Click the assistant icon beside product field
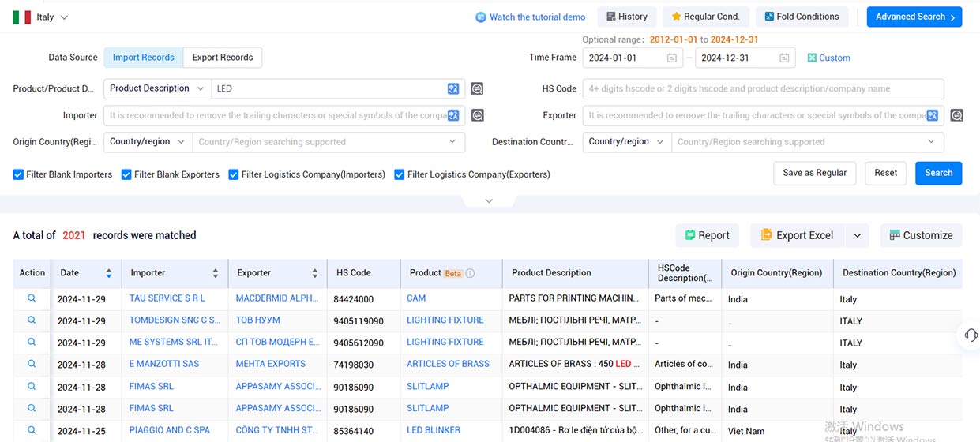This screenshot has width=980, height=442. pos(477,89)
